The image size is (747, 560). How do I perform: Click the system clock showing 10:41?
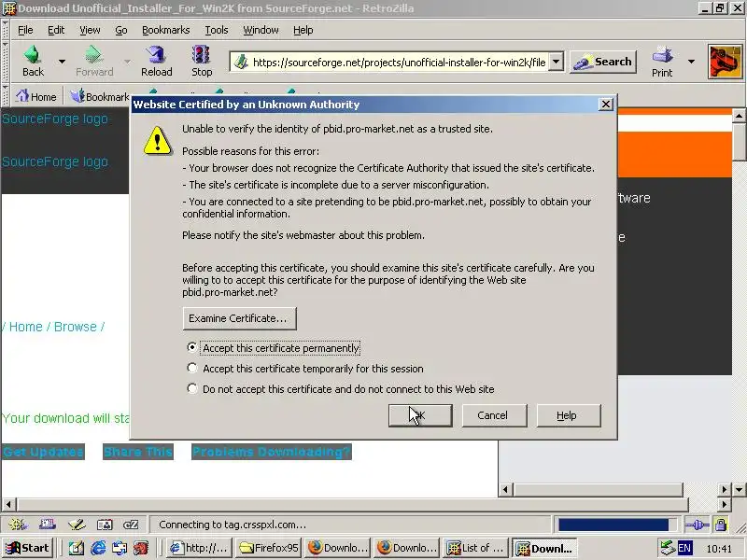point(718,549)
